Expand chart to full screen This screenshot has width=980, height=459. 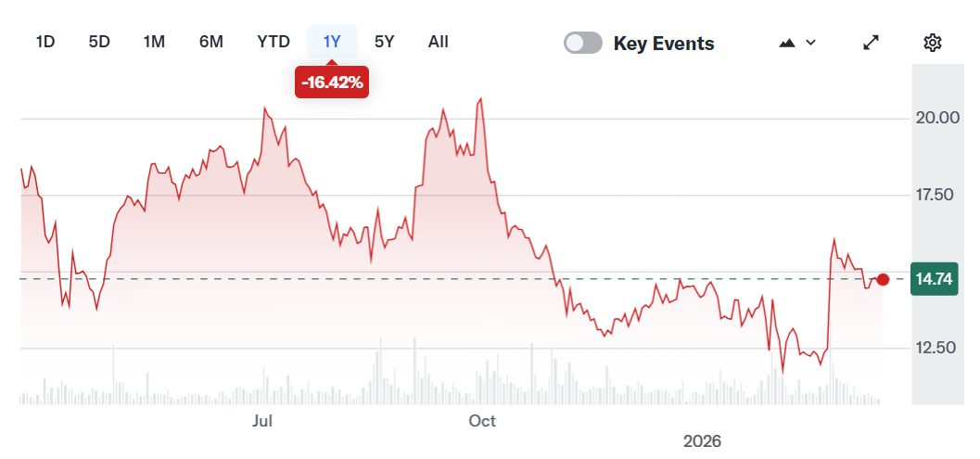click(872, 43)
